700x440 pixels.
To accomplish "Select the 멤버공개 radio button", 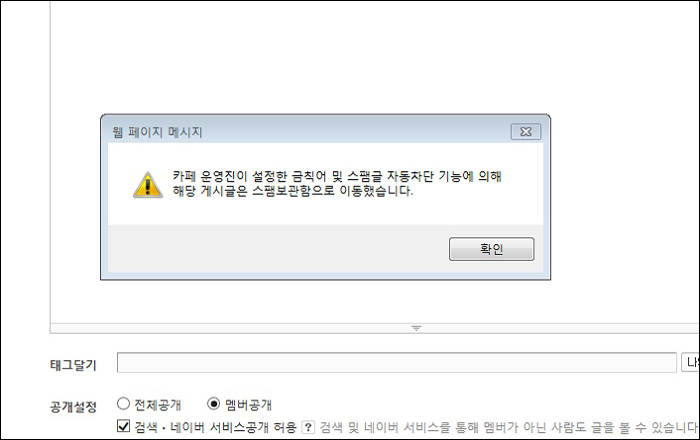I will tap(214, 404).
